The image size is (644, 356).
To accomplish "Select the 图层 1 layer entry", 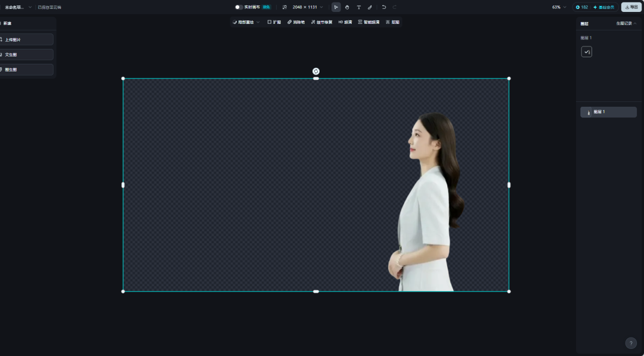I will click(x=608, y=112).
